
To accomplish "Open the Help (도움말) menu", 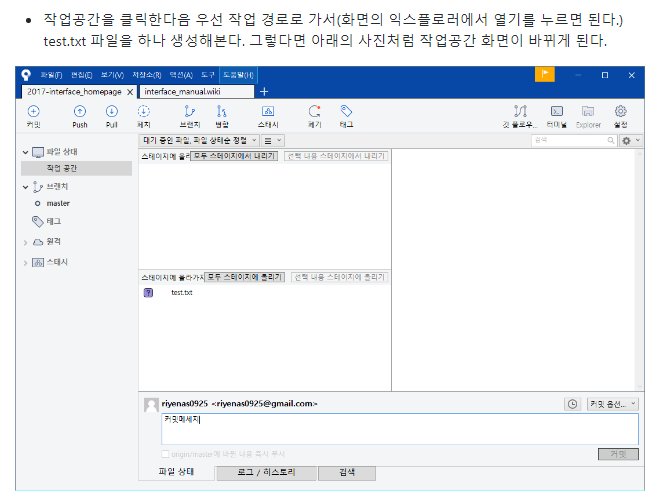I will [238, 75].
